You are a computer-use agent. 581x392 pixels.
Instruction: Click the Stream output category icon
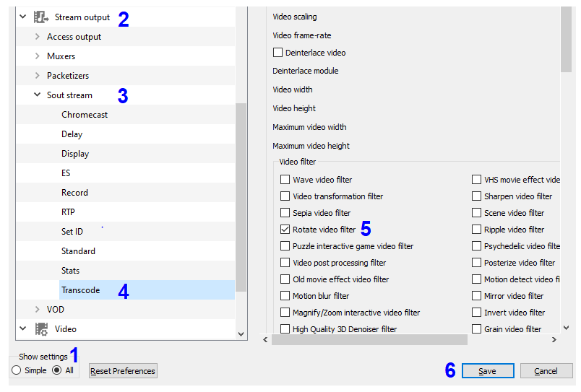point(41,17)
